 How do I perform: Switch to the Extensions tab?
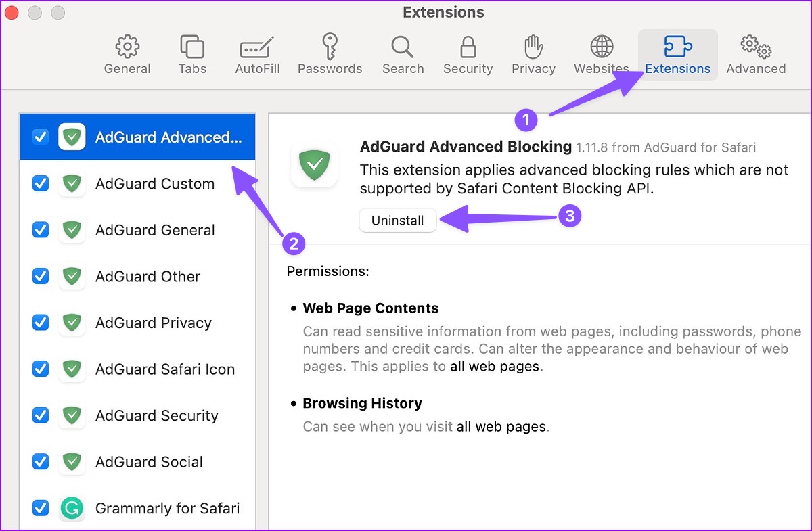point(677,55)
